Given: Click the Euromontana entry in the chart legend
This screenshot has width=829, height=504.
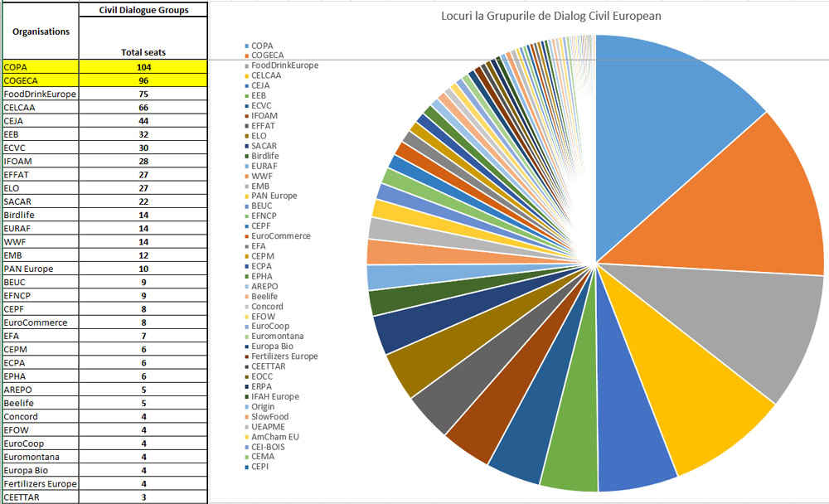Looking at the screenshot, I should click(x=274, y=336).
